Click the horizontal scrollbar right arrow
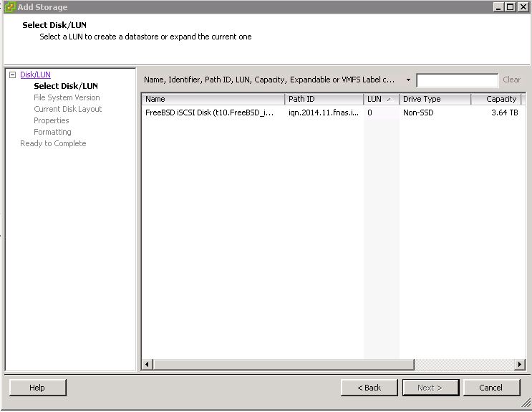The height and width of the screenshot is (412, 532). click(x=519, y=365)
